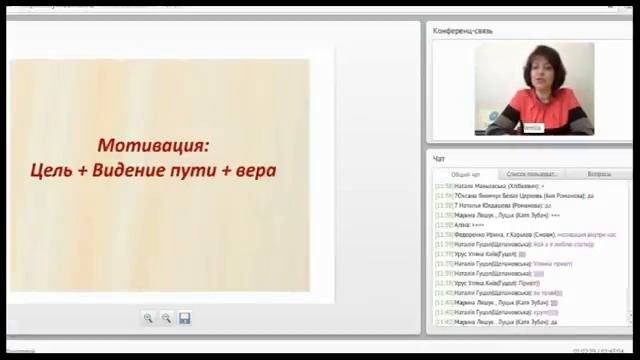This screenshot has height=360, width=640.
Task: Click the zoom-in magnifier under the slide
Action: tap(148, 318)
